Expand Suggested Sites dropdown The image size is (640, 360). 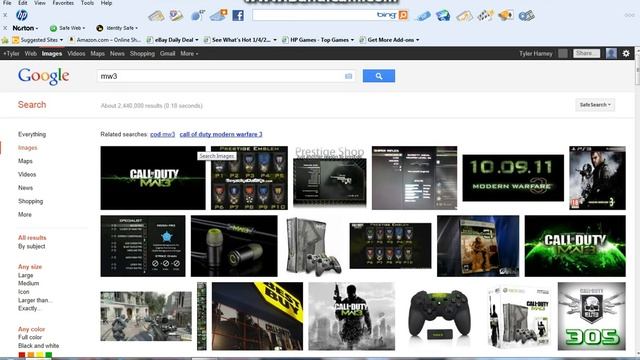tap(61, 40)
